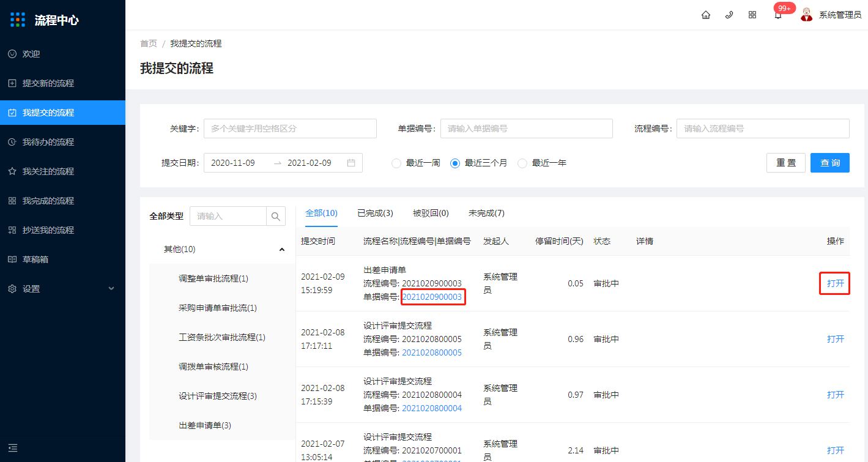Click the book icon beside 草稿箱
This screenshot has height=462, width=868.
coord(12,259)
